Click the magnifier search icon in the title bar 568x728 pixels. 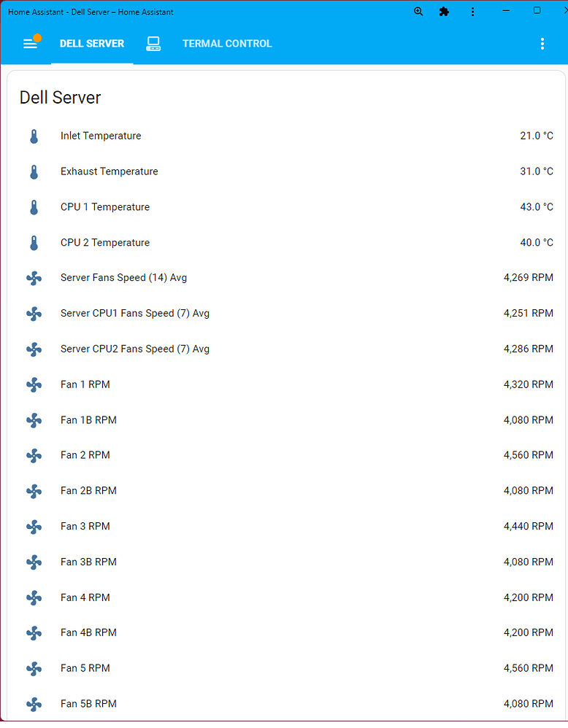coord(418,11)
